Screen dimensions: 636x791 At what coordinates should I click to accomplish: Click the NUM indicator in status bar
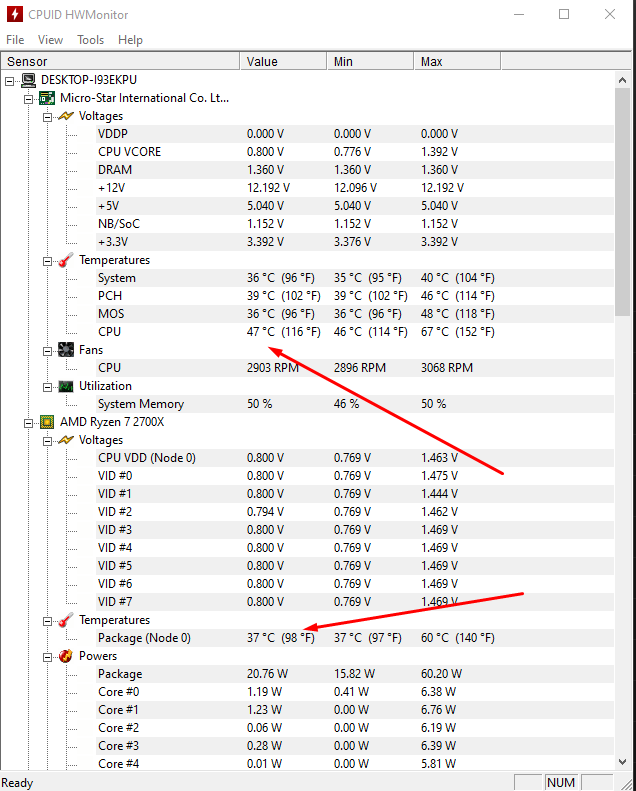pos(561,782)
